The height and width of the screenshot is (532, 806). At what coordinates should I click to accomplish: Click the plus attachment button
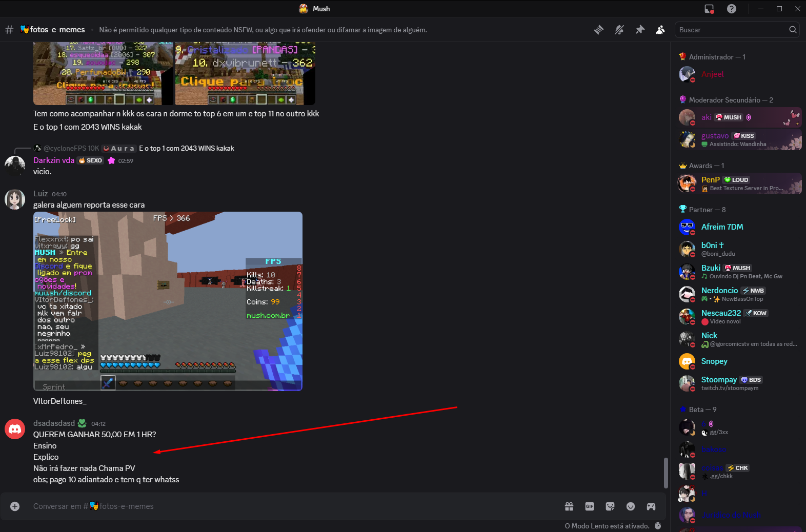[15, 506]
